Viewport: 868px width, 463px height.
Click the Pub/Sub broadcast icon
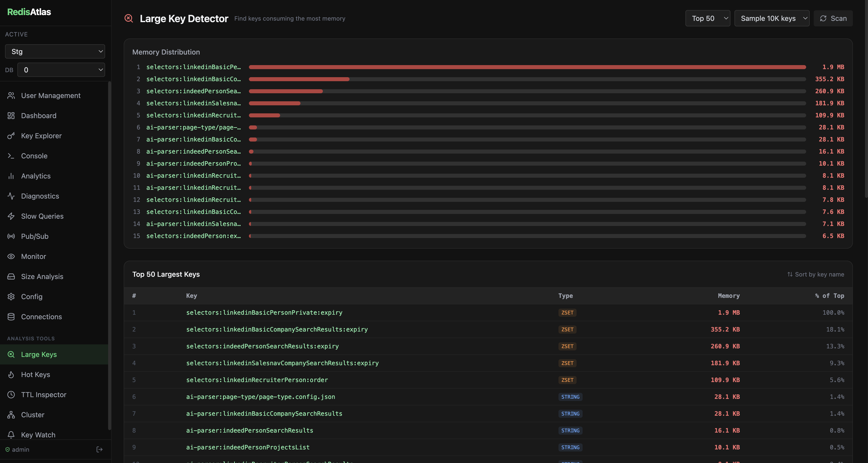11,236
